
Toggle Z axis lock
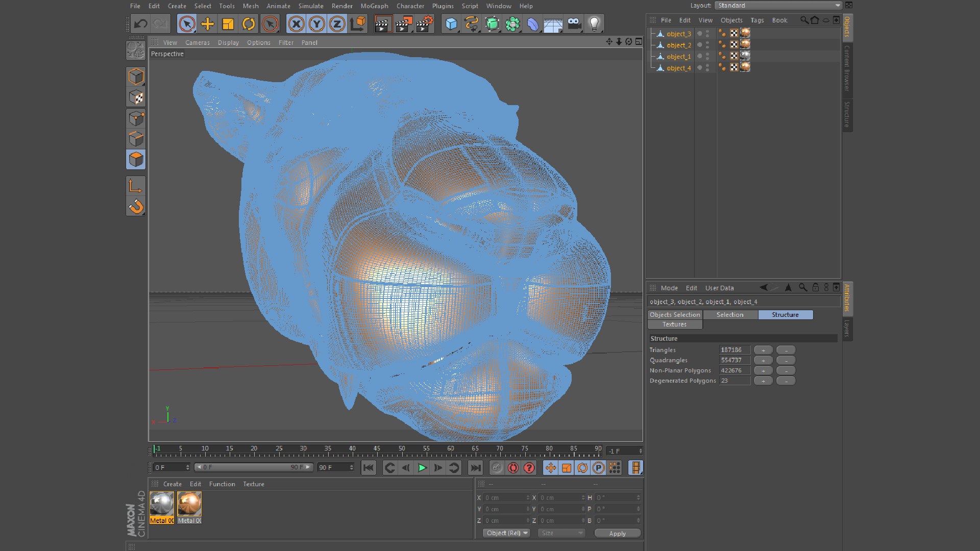click(337, 24)
